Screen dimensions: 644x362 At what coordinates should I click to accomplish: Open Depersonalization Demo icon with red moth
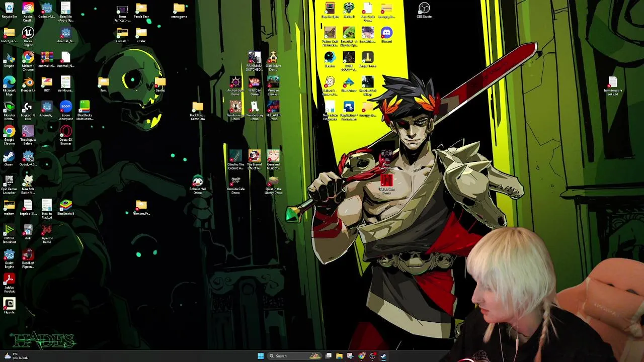click(x=47, y=234)
